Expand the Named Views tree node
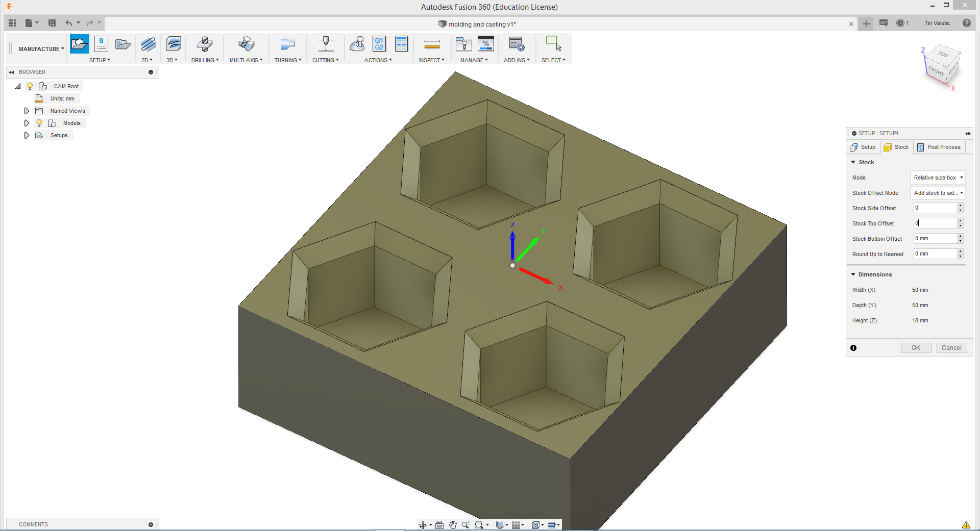The image size is (980, 531). coord(27,111)
